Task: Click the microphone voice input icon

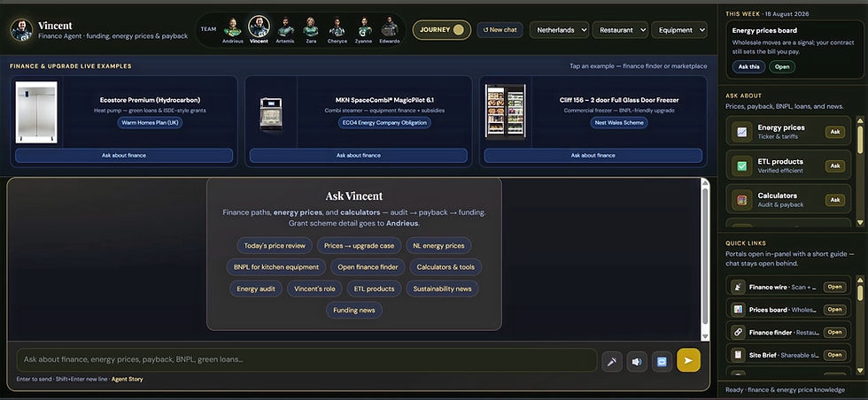Action: 612,361
